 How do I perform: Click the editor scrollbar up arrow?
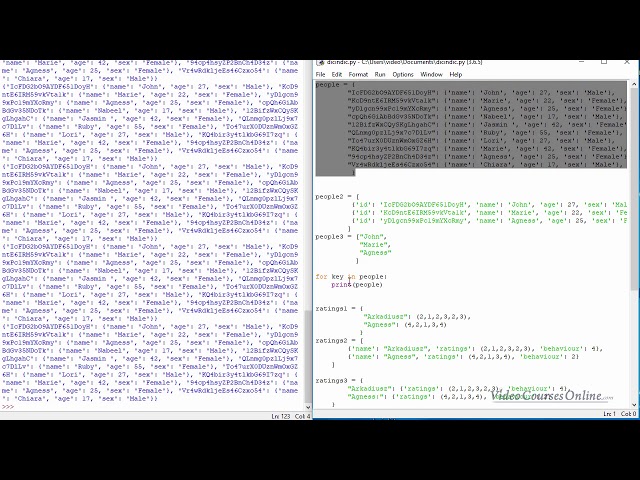[x=634, y=84]
